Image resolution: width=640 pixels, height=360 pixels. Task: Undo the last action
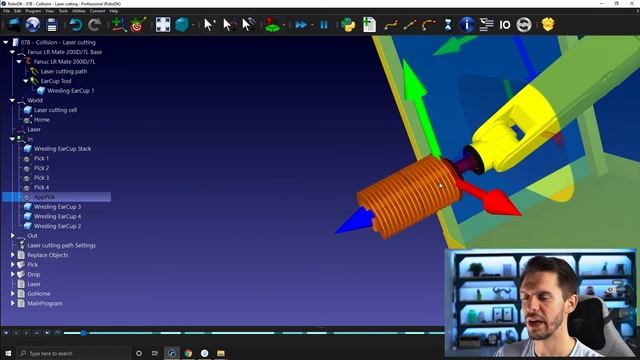click(x=76, y=25)
